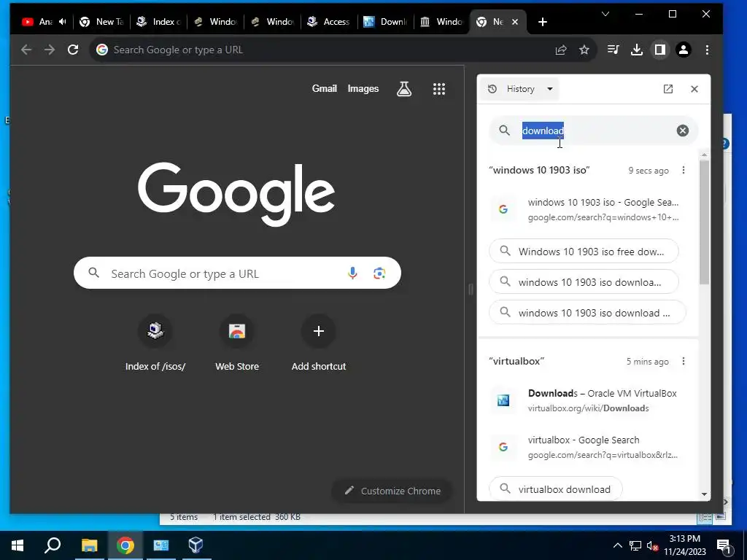Open the Chrome three-dot menu
The width and height of the screenshot is (747, 560).
click(707, 50)
